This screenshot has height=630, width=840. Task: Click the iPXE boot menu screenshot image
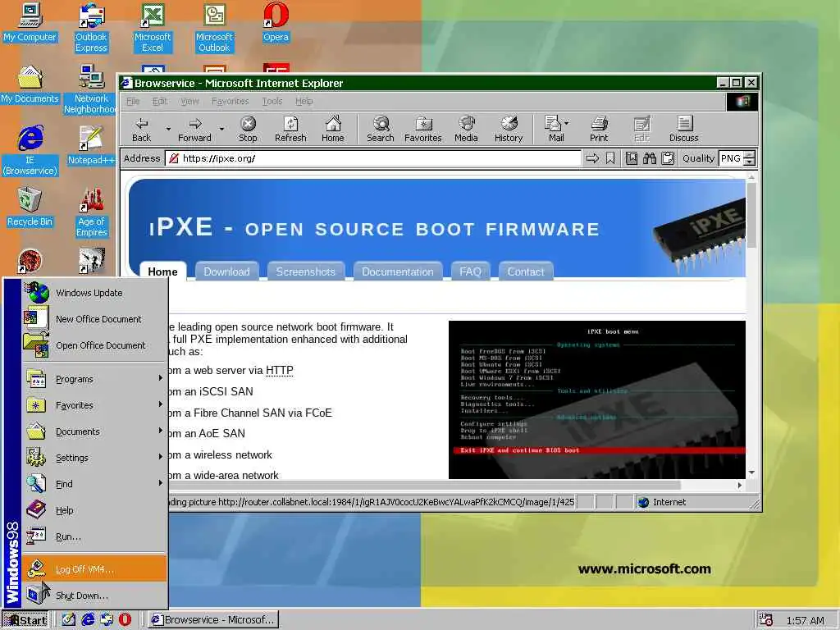click(597, 399)
